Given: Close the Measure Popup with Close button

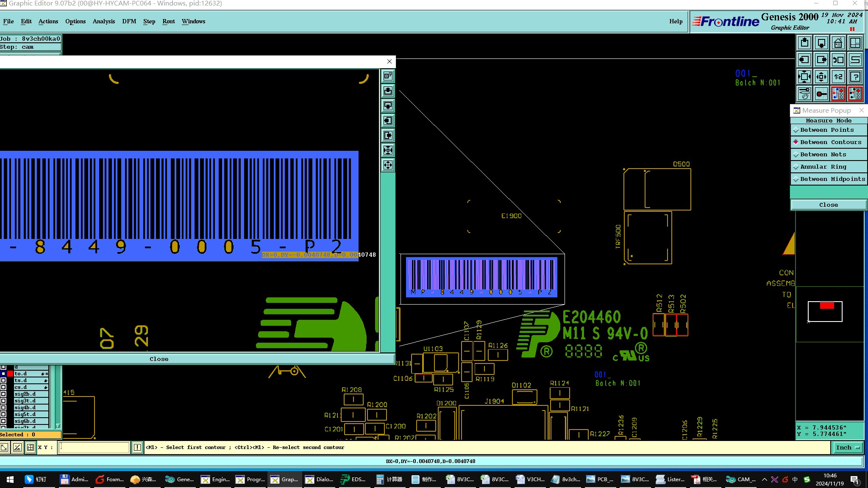Looking at the screenshot, I should [x=828, y=205].
